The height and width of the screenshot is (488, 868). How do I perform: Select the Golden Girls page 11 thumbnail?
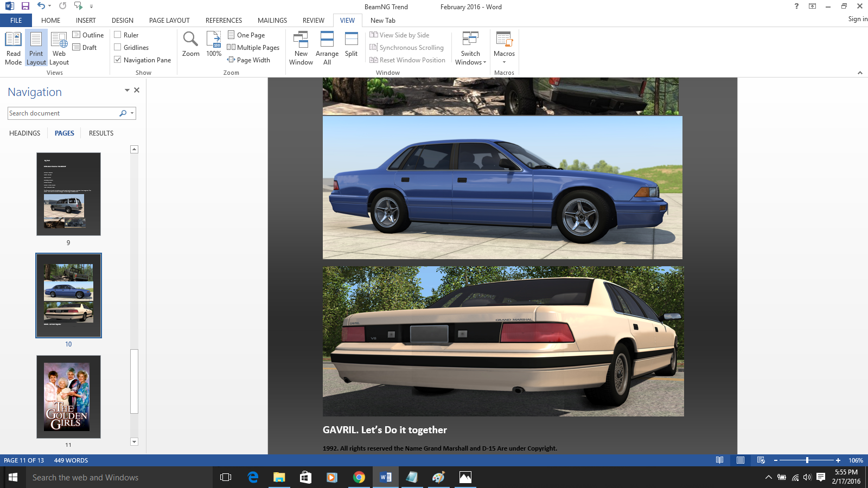tap(68, 396)
